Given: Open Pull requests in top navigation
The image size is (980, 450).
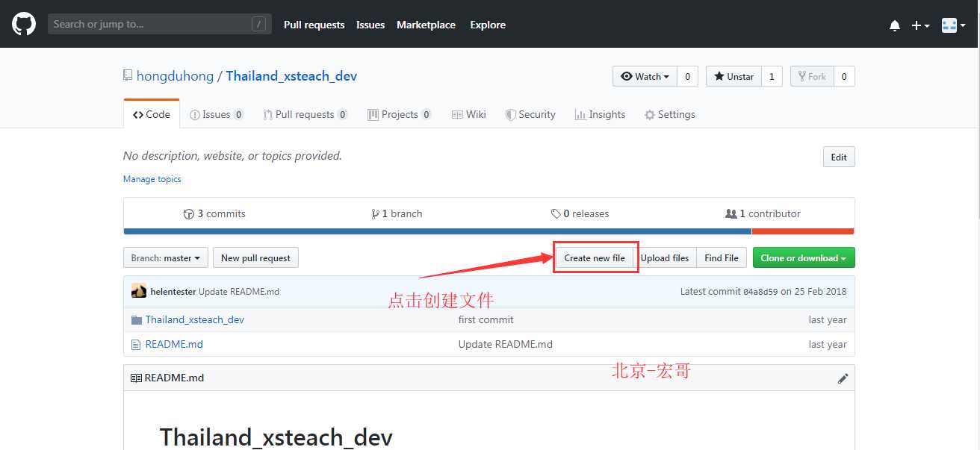Looking at the screenshot, I should point(314,25).
